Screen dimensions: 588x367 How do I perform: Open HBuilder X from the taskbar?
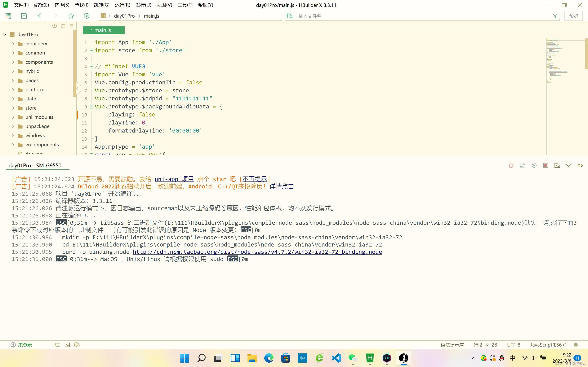[x=370, y=358]
